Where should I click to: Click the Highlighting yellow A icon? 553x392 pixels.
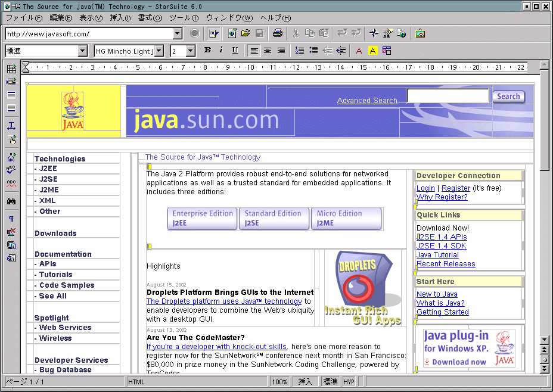pyautogui.click(x=372, y=51)
